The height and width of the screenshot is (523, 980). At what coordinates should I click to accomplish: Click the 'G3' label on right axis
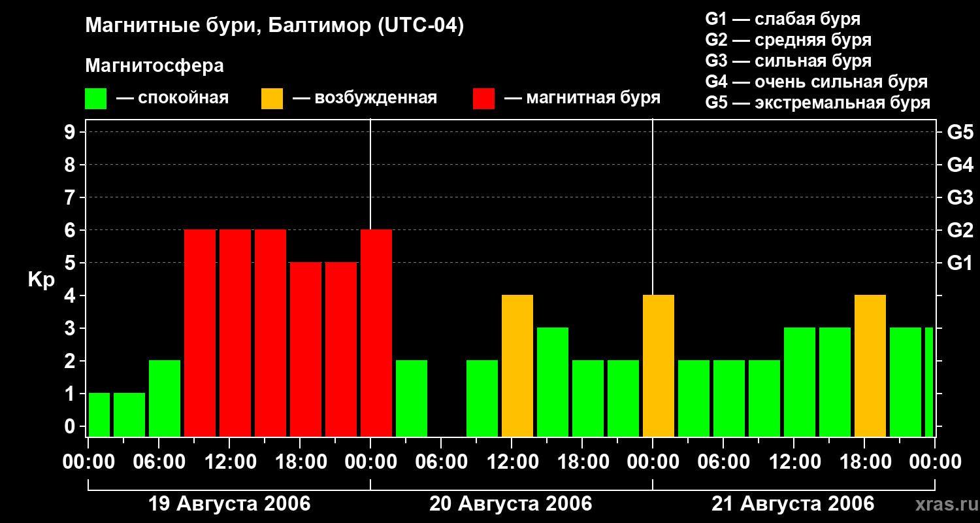point(960,197)
